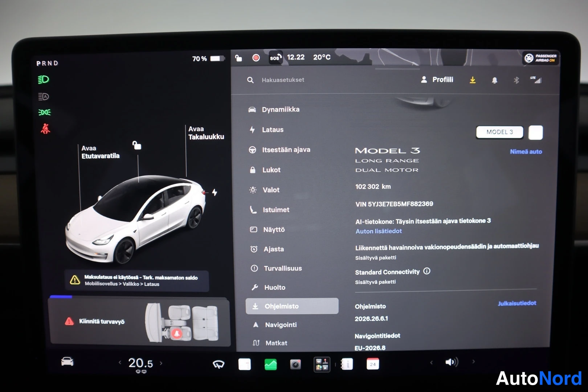This screenshot has height=392, width=588.
Task: Open the car controls icon in bottom bar
Action: [67, 362]
